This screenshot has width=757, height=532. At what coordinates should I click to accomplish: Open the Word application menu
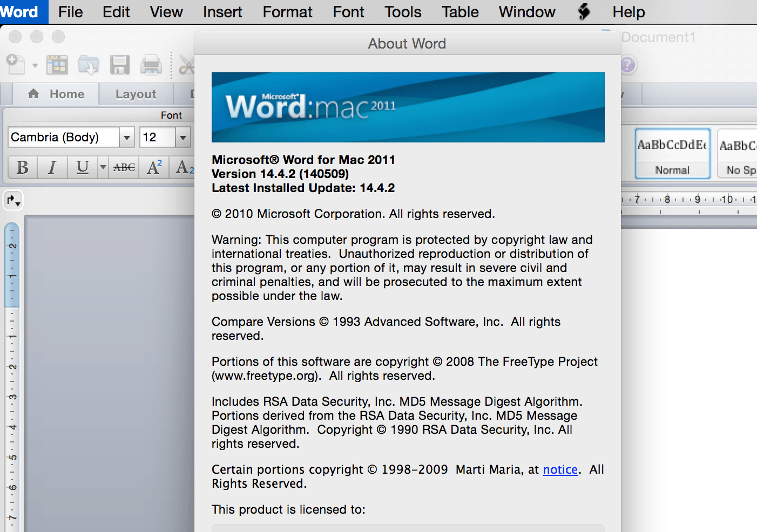coord(19,12)
